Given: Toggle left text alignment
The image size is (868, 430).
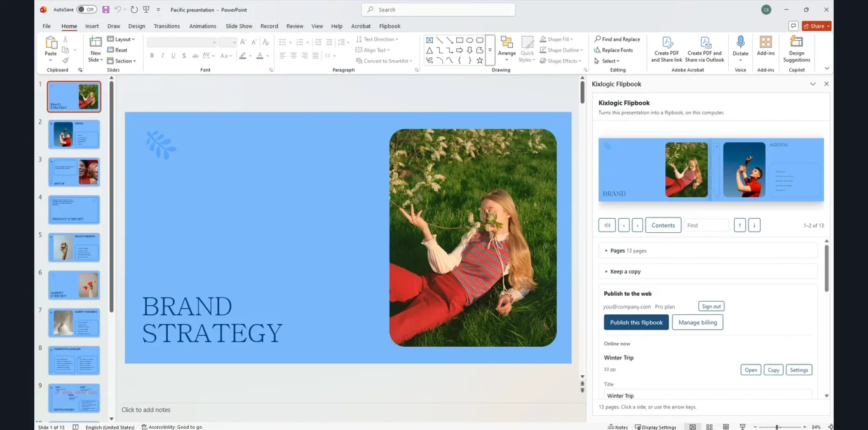Looking at the screenshot, I should (283, 56).
